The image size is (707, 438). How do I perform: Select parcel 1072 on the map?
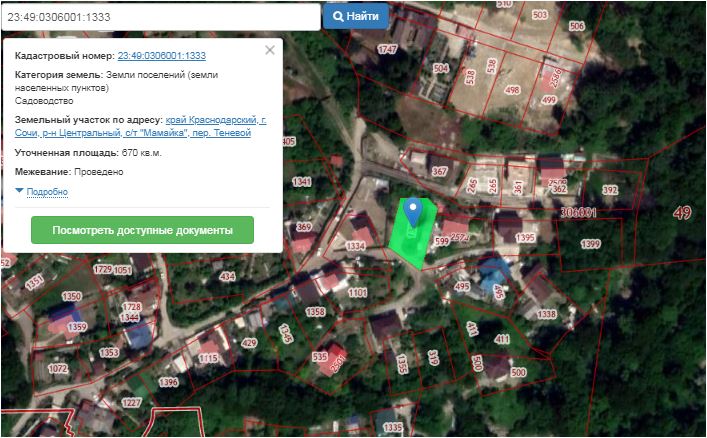pos(58,369)
